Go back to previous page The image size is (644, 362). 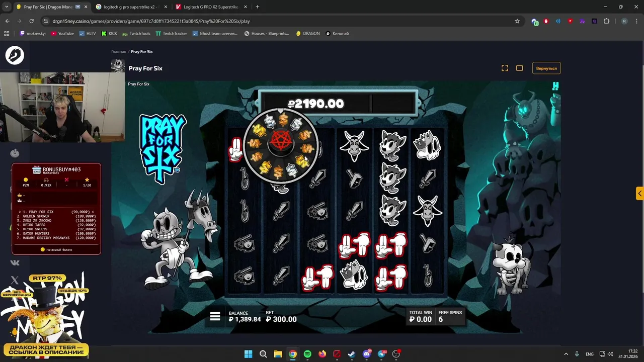point(7,21)
